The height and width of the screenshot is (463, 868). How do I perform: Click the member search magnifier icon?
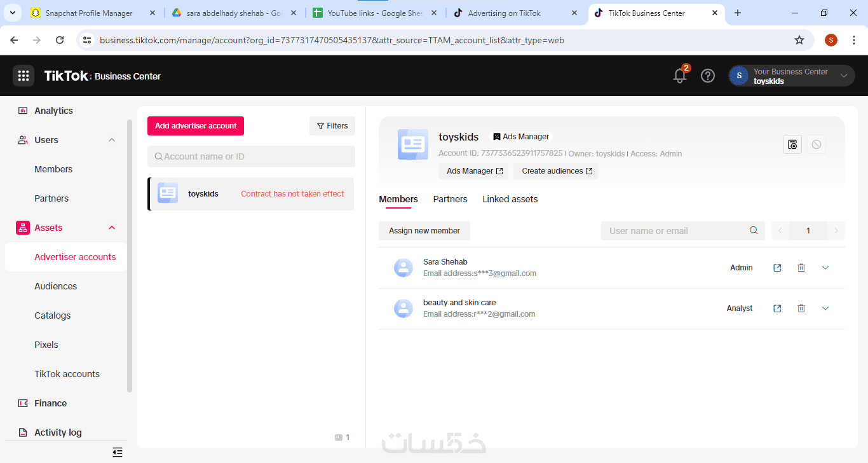[x=754, y=231]
